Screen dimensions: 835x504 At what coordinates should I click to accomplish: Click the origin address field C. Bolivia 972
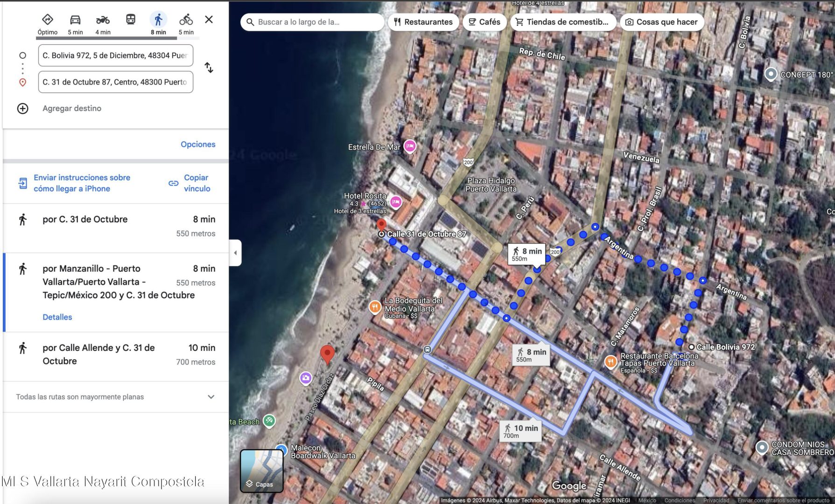tap(115, 56)
